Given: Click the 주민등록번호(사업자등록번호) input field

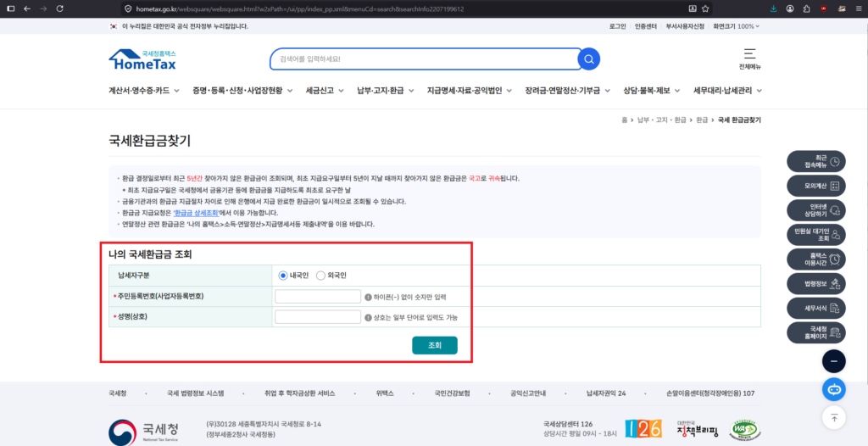Looking at the screenshot, I should (318, 297).
